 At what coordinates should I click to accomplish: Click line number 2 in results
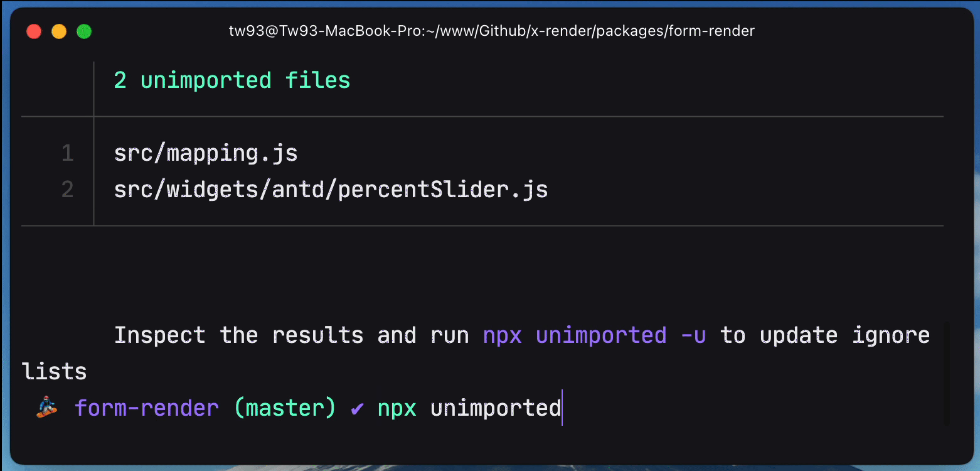click(67, 190)
